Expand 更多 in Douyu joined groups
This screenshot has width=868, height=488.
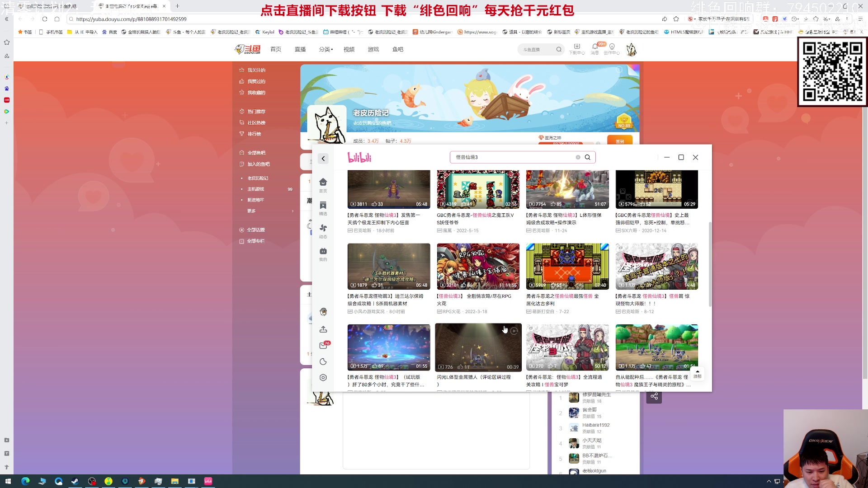270,211
